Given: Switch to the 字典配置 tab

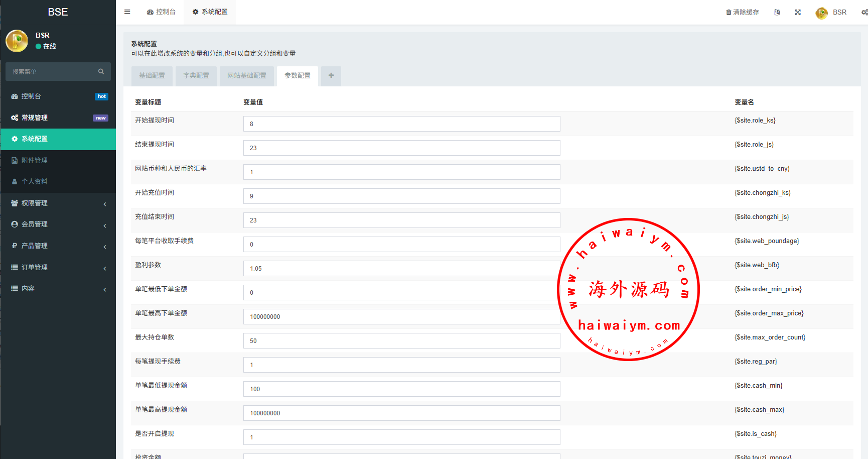Looking at the screenshot, I should click(196, 76).
